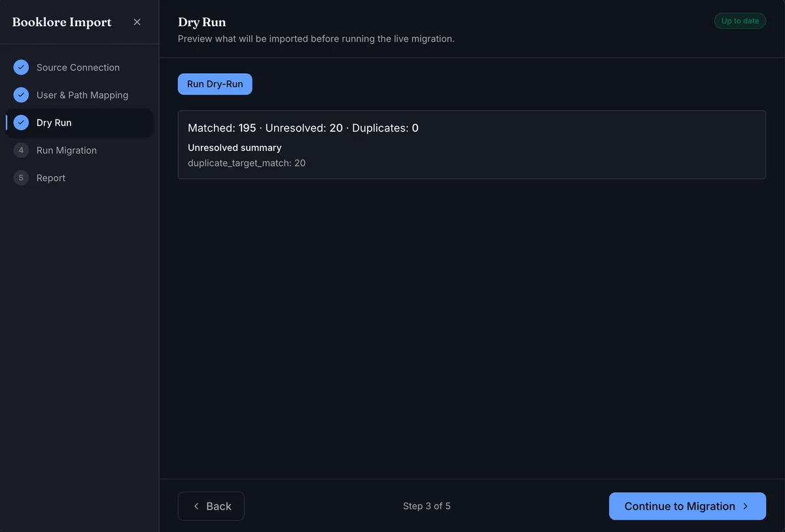The image size is (785, 532).
Task: Click the step 4 number badge
Action: (x=21, y=150)
